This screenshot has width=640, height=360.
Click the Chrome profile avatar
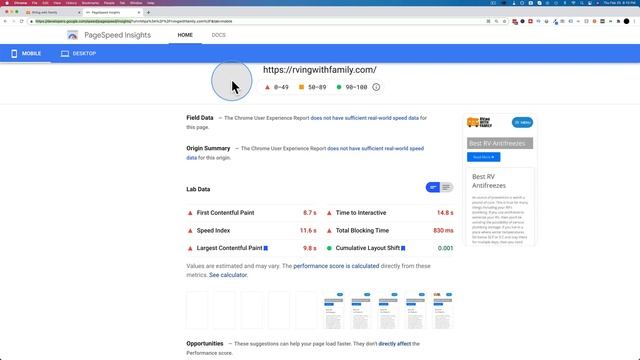pos(627,21)
